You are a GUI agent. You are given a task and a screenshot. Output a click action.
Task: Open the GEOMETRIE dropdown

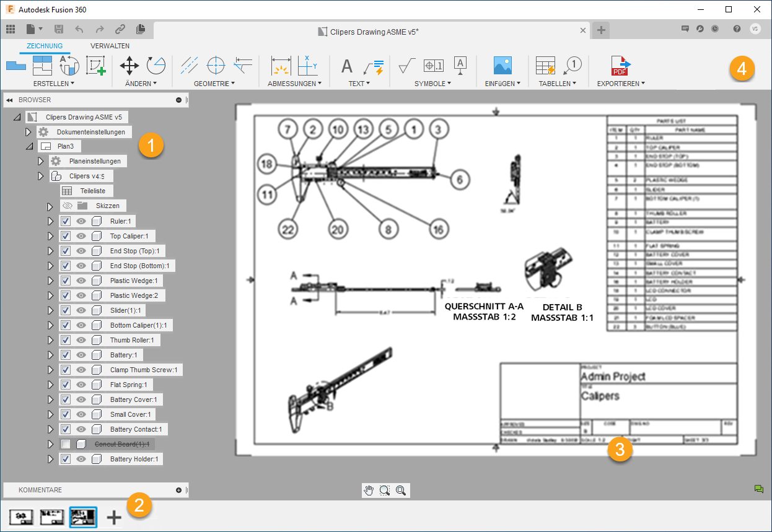(x=214, y=83)
